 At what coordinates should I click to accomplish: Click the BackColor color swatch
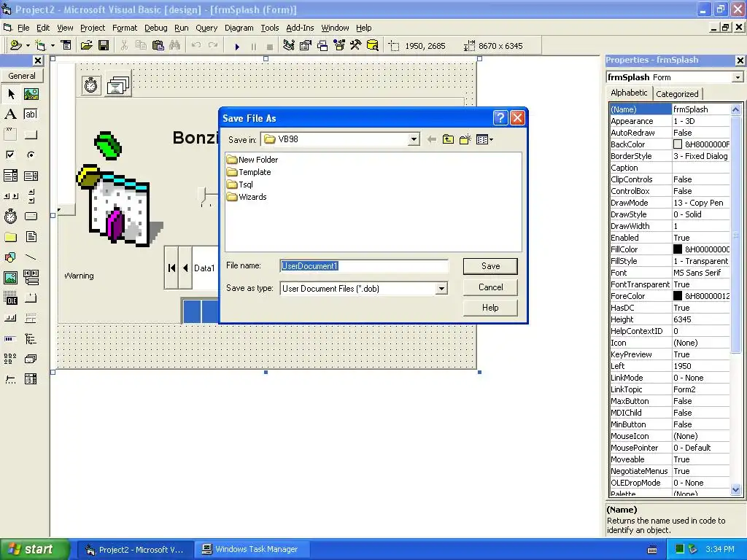(x=678, y=144)
